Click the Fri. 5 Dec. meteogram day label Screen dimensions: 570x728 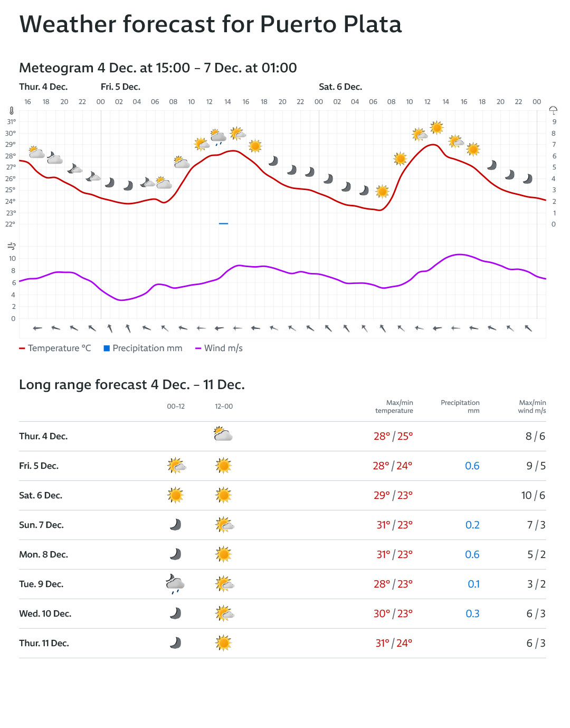click(120, 87)
